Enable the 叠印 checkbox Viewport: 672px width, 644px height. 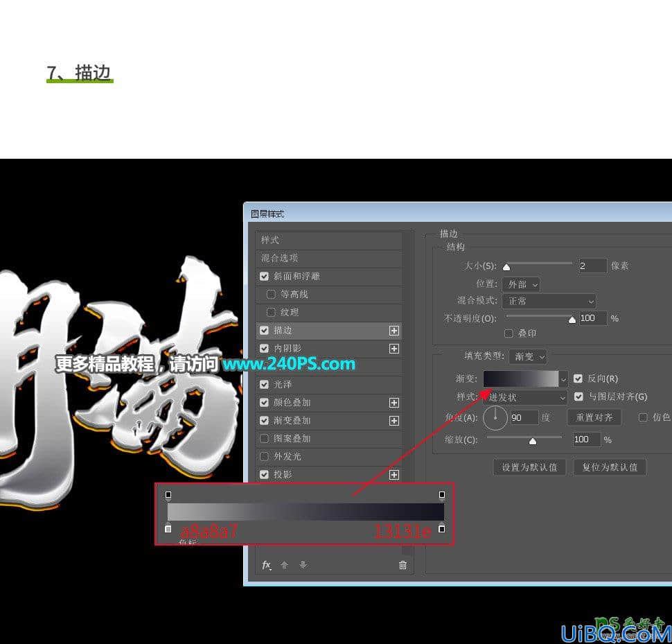coord(509,333)
